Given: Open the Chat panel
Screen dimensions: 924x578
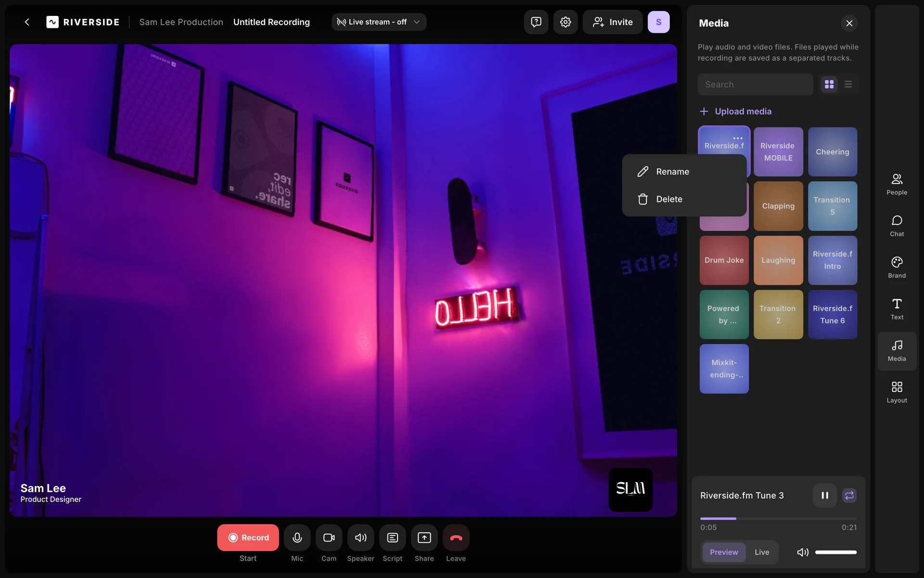Looking at the screenshot, I should (x=897, y=225).
